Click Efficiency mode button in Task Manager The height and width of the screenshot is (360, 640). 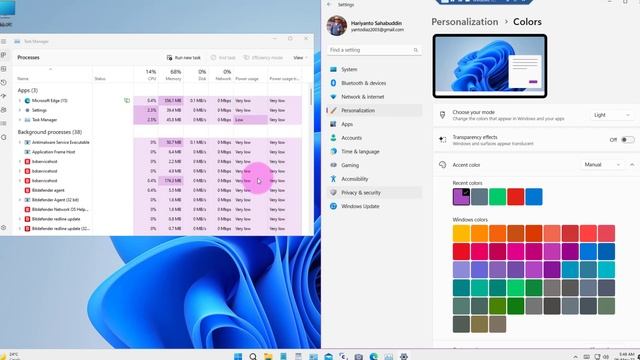(263, 58)
